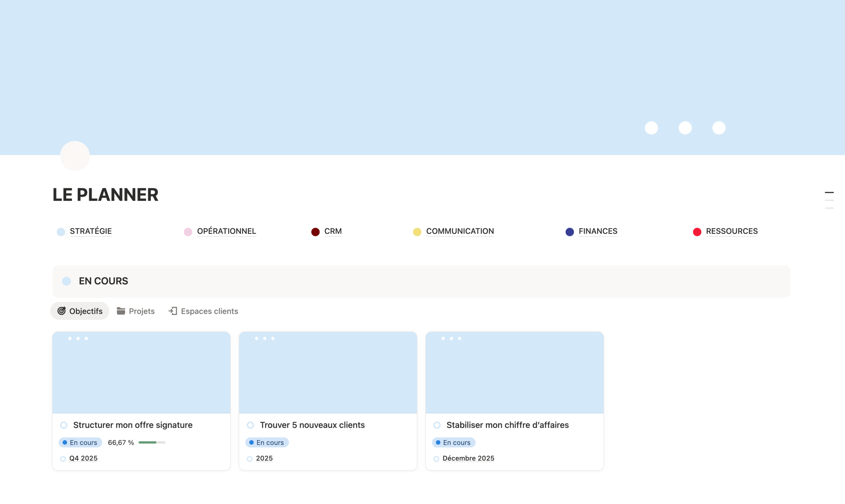Open the En cours status selector on first card
The image size is (845, 504).
pyautogui.click(x=80, y=442)
